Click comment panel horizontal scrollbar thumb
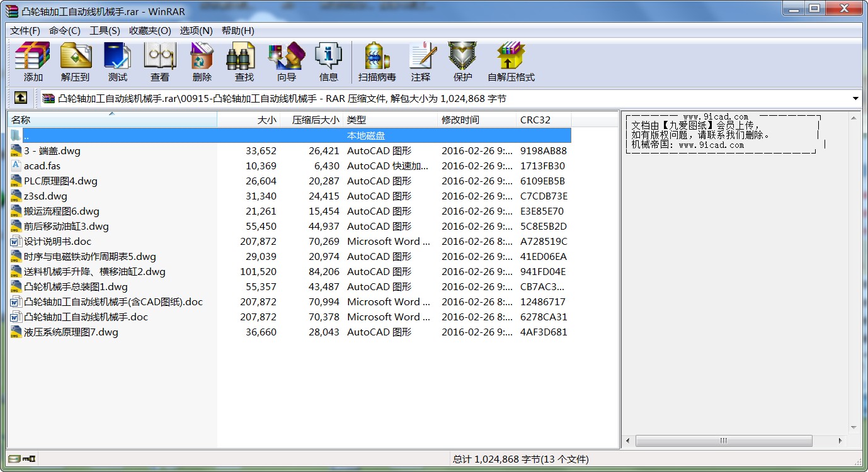Viewport: 868px width, 472px height. coord(723,441)
